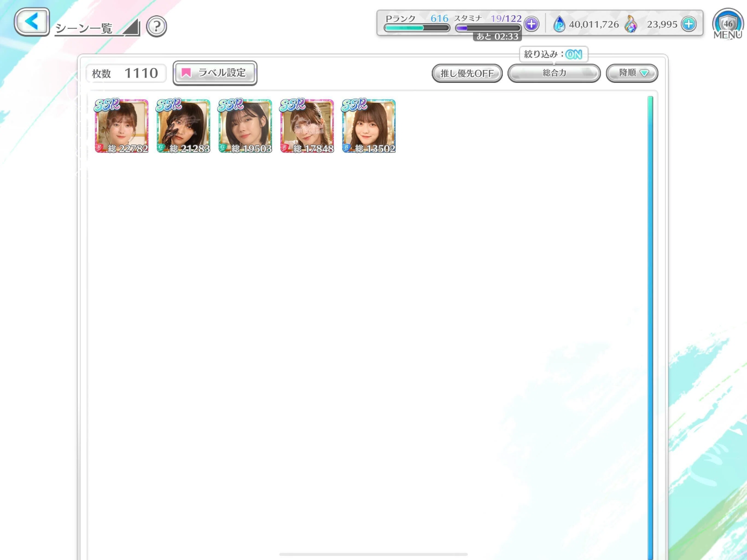Open the ラベル設定 label settings button
The height and width of the screenshot is (560, 747).
[215, 73]
